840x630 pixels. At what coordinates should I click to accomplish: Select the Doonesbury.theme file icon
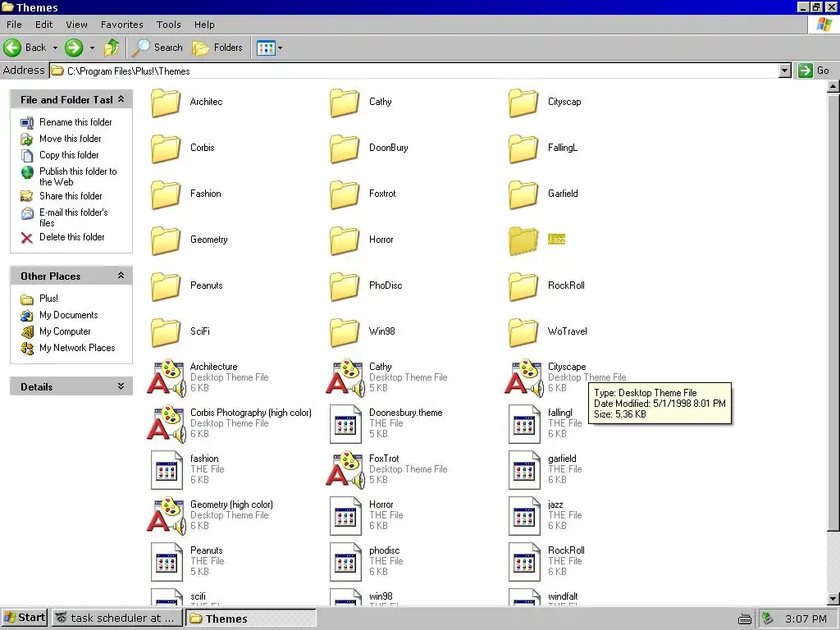tap(345, 424)
